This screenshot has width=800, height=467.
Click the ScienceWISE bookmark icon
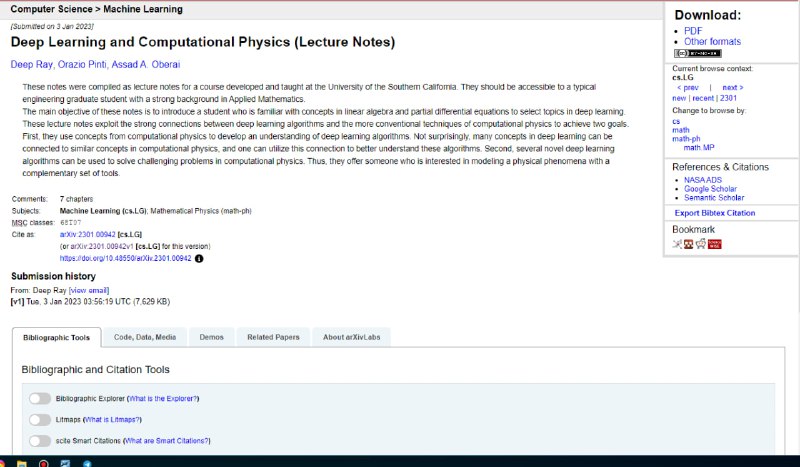point(715,243)
